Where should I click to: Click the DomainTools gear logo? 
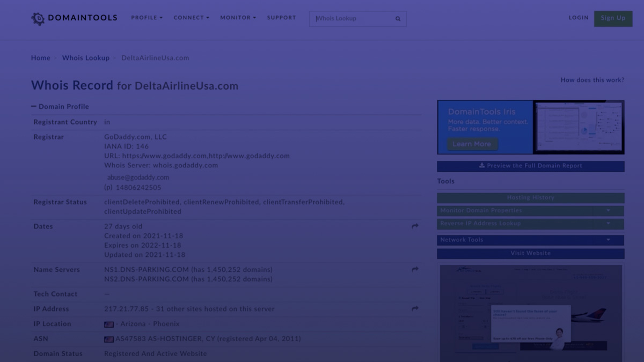pos(38,18)
